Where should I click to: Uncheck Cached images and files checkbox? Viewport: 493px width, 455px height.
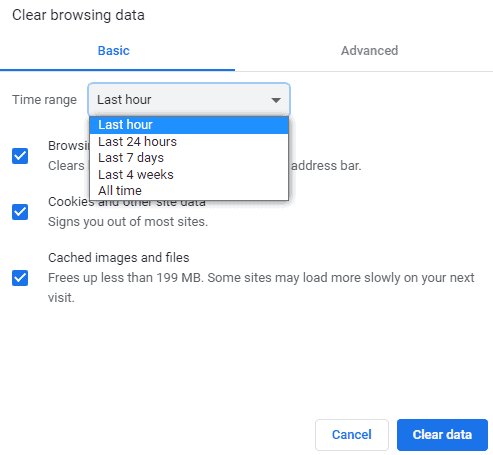pos(20,278)
